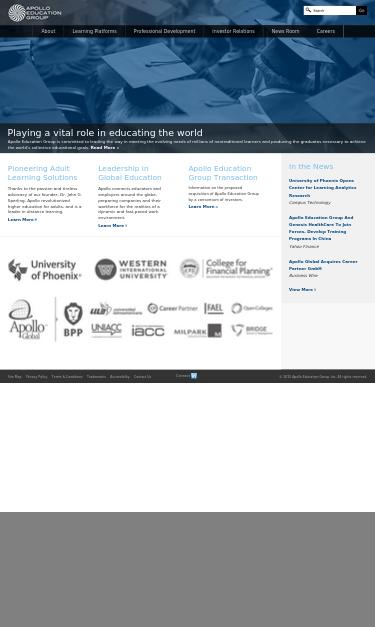Click the hero headline about educating the world

[x=105, y=133]
